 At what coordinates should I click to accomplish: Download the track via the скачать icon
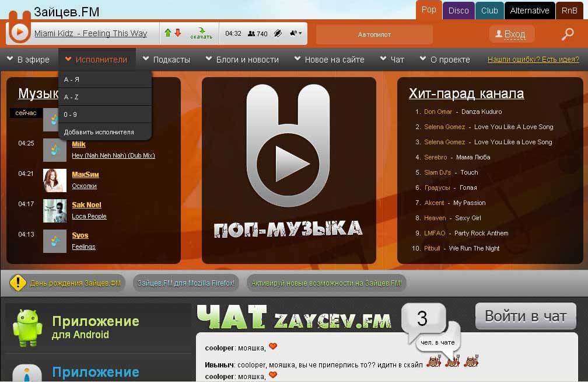pyautogui.click(x=201, y=33)
